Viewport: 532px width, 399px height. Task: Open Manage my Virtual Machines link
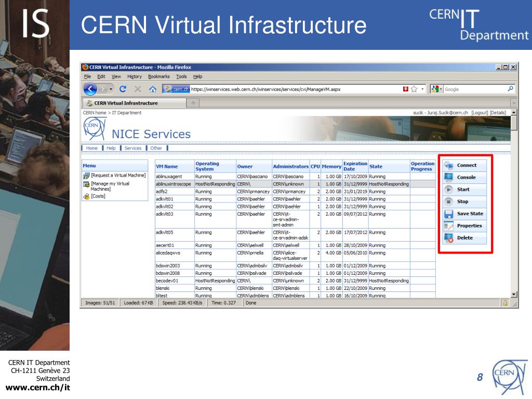[110, 187]
